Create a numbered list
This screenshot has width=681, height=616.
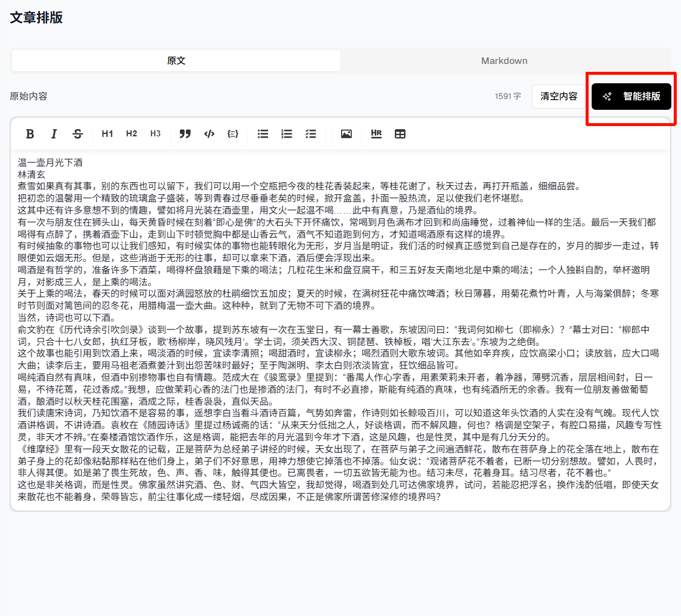pyautogui.click(x=287, y=134)
